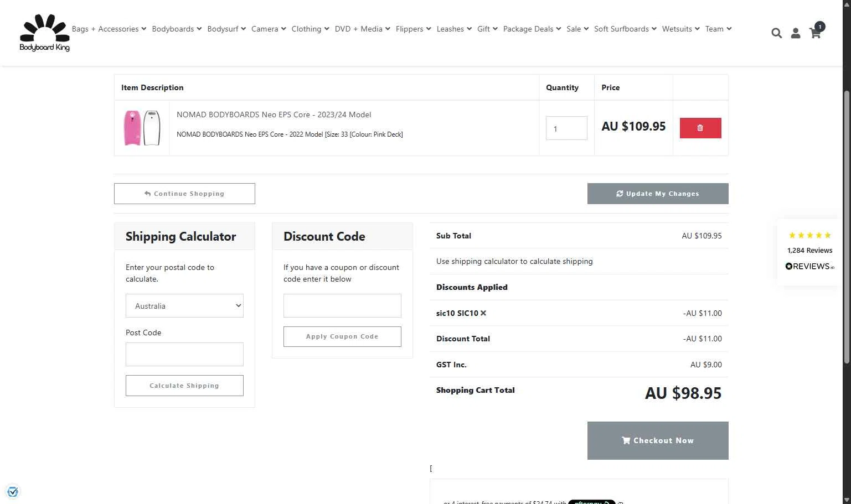This screenshot has height=504, width=851.
Task: Expand Bodyboards menu
Action: pyautogui.click(x=177, y=29)
